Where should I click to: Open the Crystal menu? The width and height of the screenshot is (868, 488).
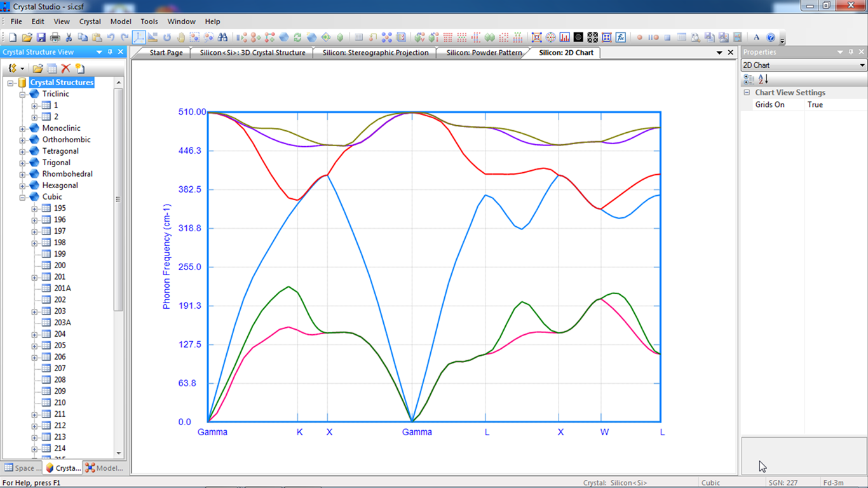90,22
